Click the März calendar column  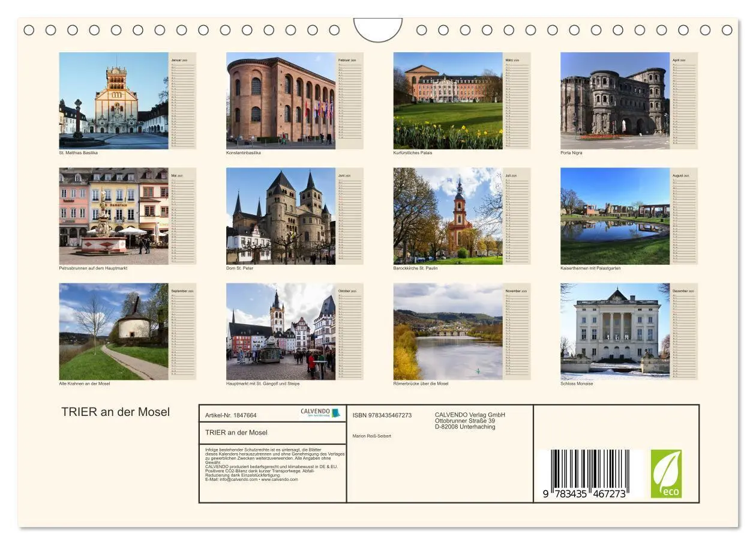(517, 100)
